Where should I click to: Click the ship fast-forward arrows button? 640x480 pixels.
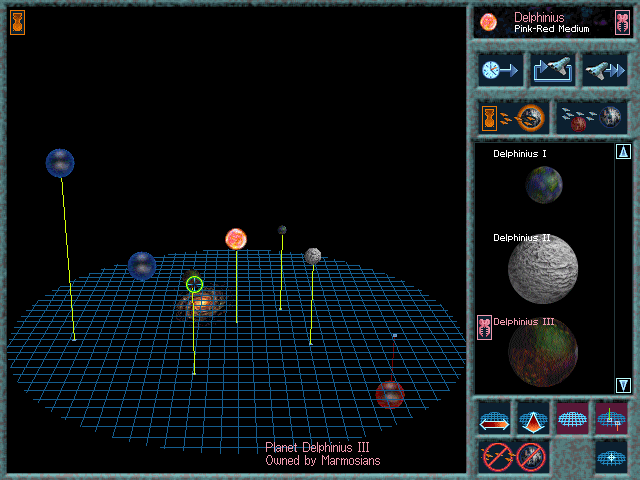point(604,71)
